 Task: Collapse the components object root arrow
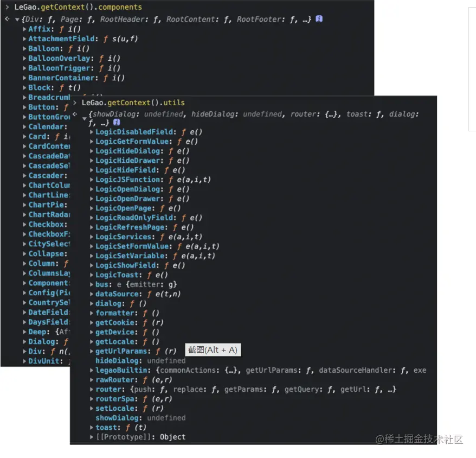17,20
